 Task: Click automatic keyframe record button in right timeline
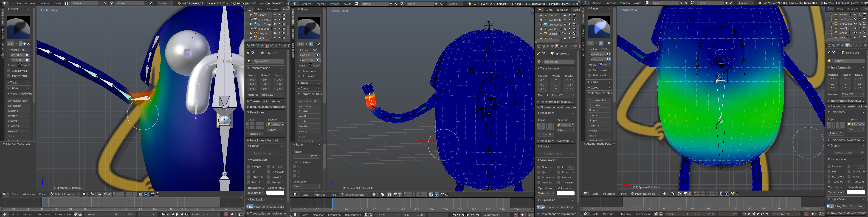806,214
